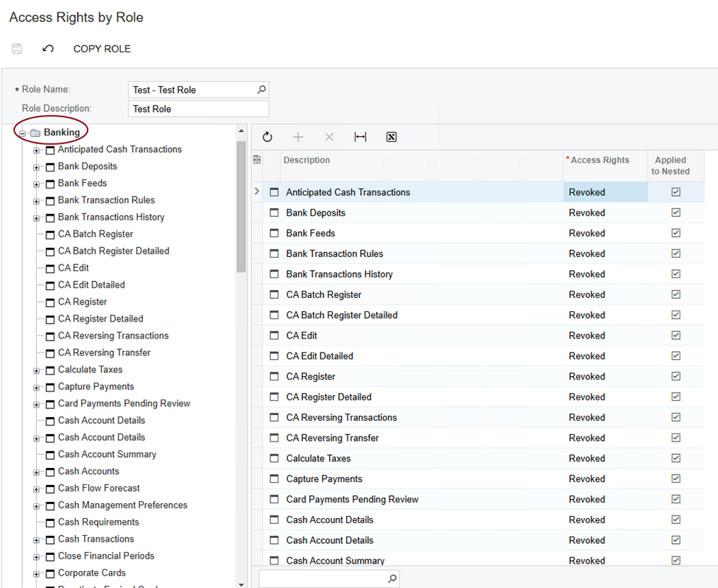The height and width of the screenshot is (588, 718).
Task: Toggle Applied to Nested for Bank Transaction Rules
Action: click(x=676, y=253)
